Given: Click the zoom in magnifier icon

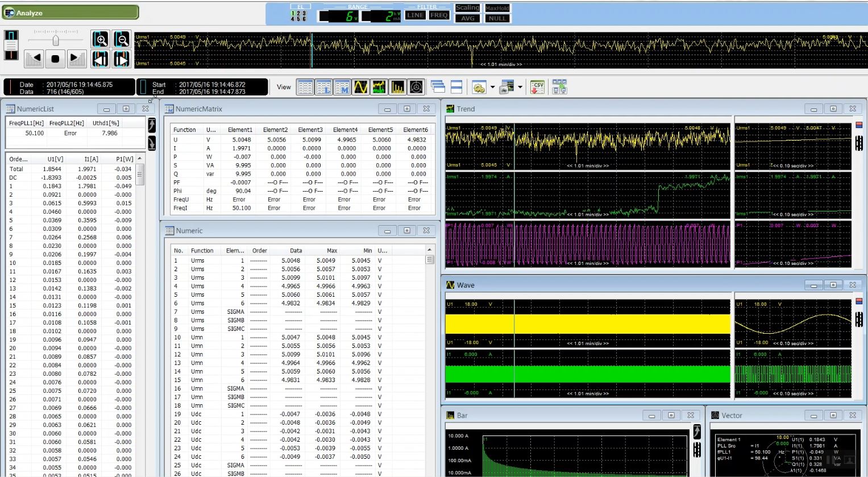Looking at the screenshot, I should 101,39.
